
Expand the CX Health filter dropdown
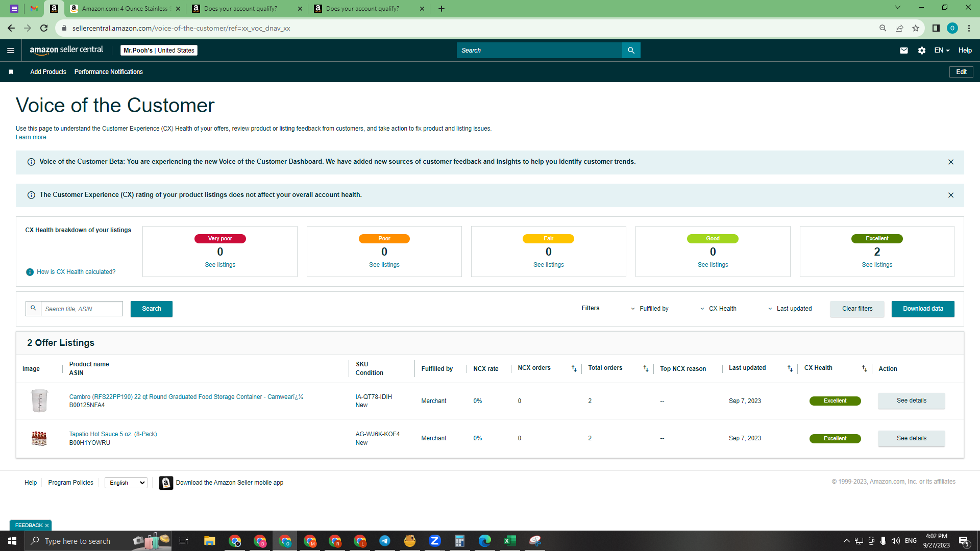718,309
